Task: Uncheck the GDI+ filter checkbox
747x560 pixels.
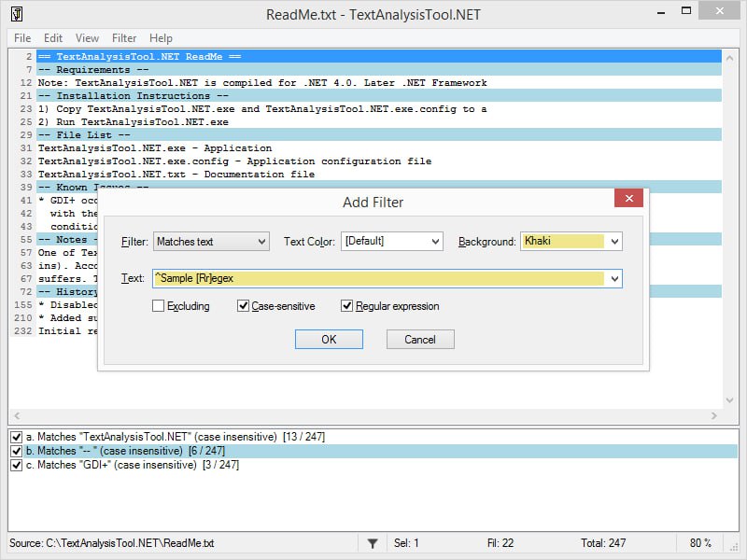Action: tap(17, 465)
